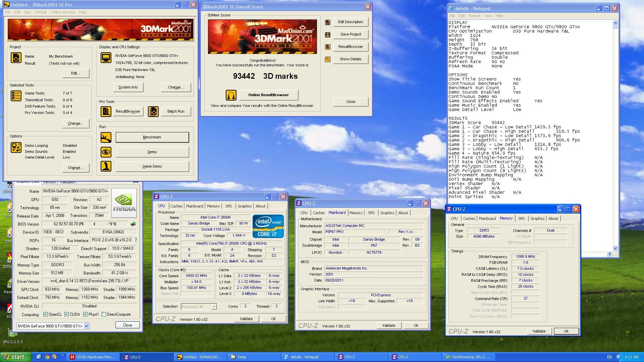Image resolution: width=644 pixels, height=362 pixels.
Task: Click the Online ResultBrowser trophy icon
Action: (231, 95)
